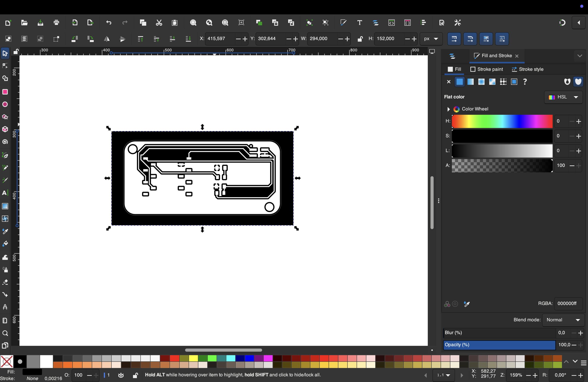Image resolution: width=588 pixels, height=382 pixels.
Task: Select the Spiral tool
Action: click(x=5, y=142)
